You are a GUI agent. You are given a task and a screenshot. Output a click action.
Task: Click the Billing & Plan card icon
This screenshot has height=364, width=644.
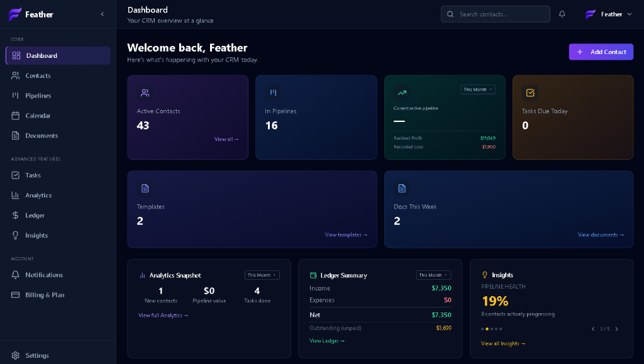(15, 295)
